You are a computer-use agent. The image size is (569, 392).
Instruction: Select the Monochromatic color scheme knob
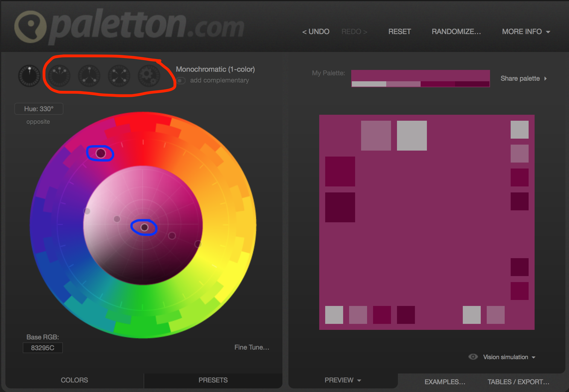pyautogui.click(x=29, y=76)
